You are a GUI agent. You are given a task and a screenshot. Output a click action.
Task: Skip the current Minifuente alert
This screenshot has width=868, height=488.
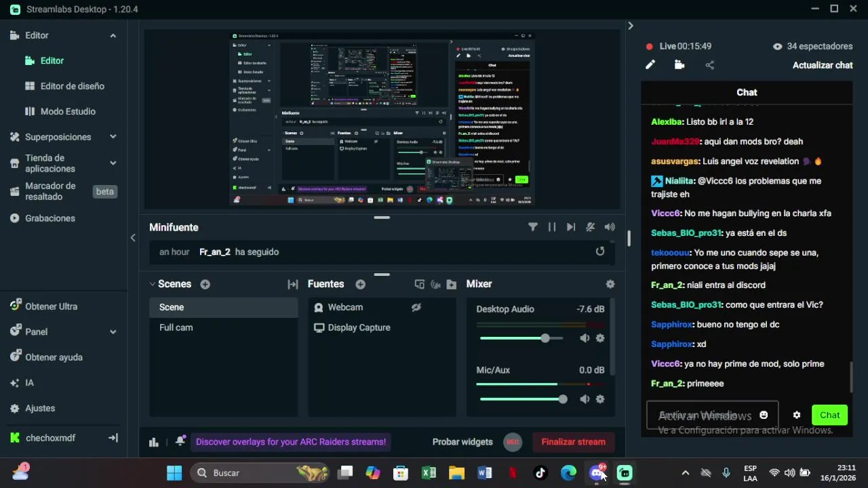coord(571,227)
